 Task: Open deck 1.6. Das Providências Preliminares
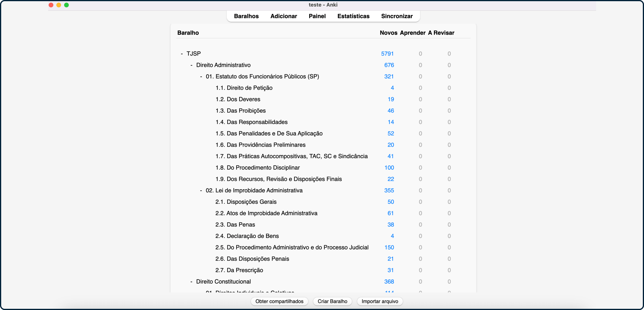point(261,145)
